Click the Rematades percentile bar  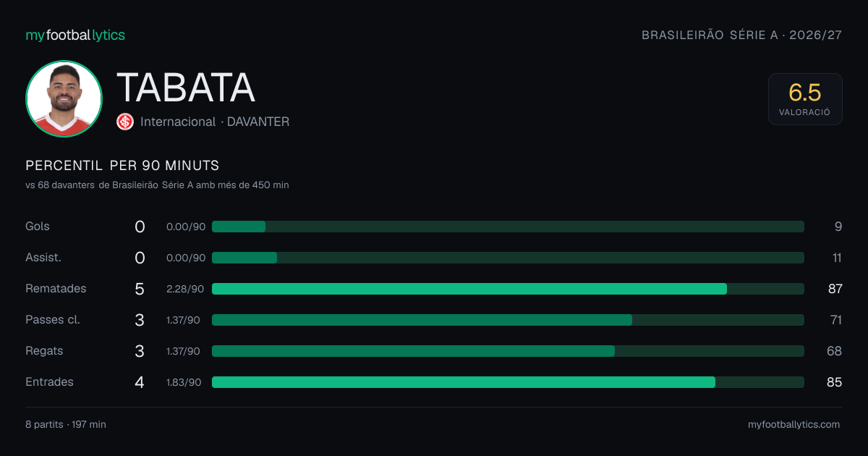tap(508, 289)
